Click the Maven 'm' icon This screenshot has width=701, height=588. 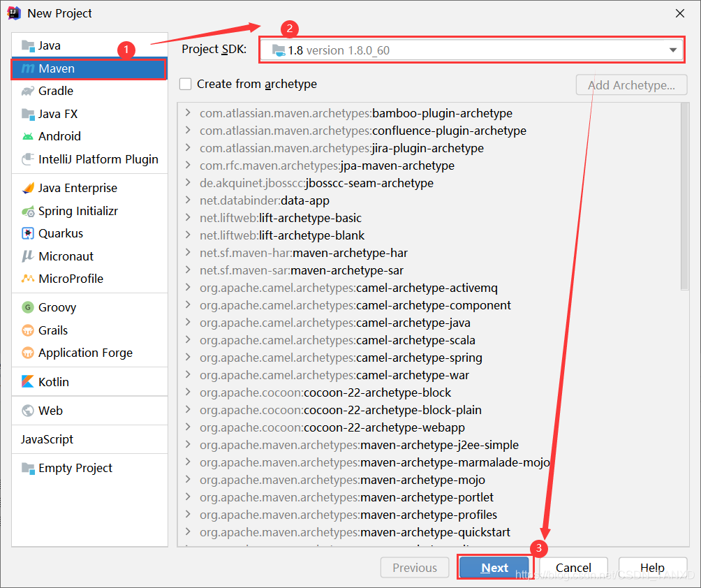point(28,68)
